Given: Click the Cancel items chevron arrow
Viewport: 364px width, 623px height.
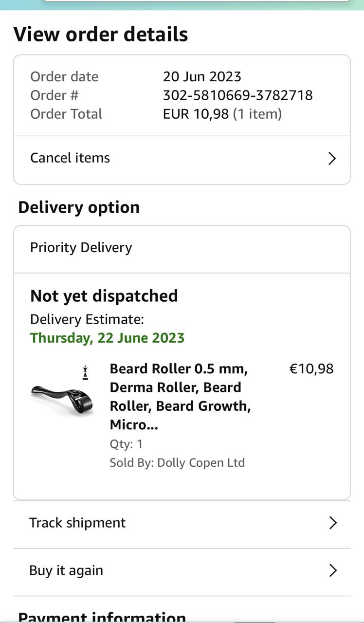Looking at the screenshot, I should click(x=332, y=159).
